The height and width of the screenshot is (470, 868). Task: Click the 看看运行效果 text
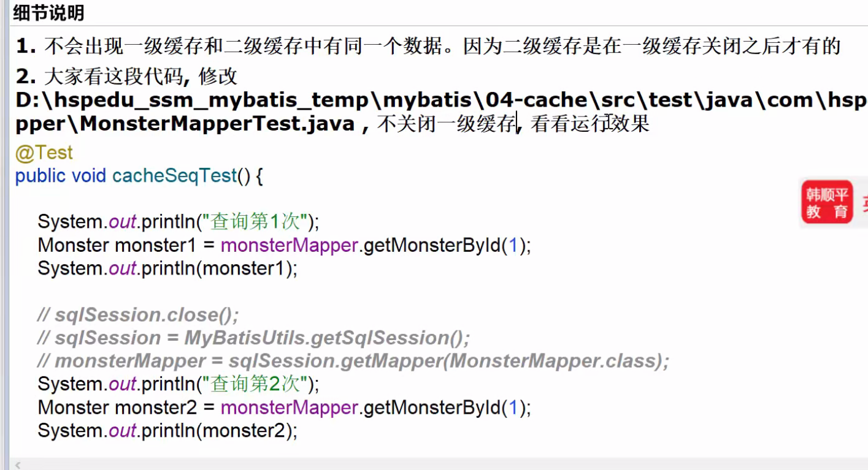click(x=590, y=124)
